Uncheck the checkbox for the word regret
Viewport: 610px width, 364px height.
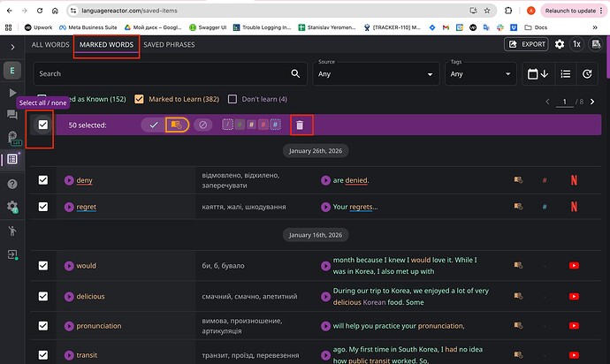point(42,207)
